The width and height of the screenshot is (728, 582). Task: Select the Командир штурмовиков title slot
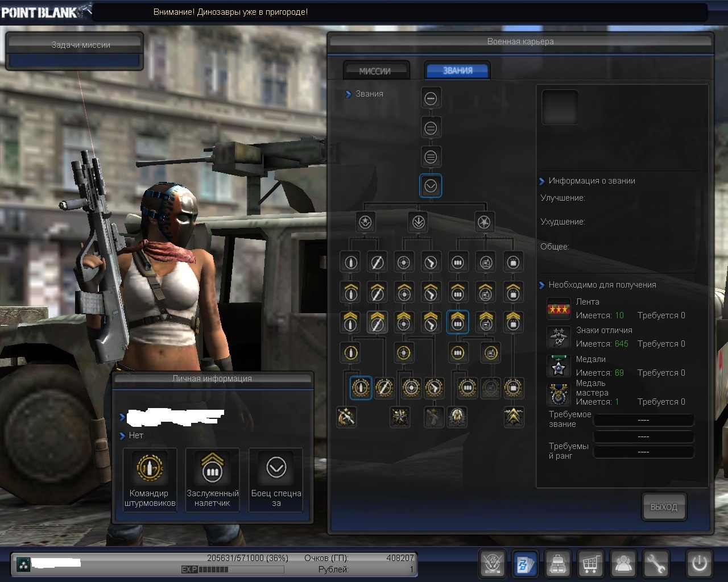(150, 479)
